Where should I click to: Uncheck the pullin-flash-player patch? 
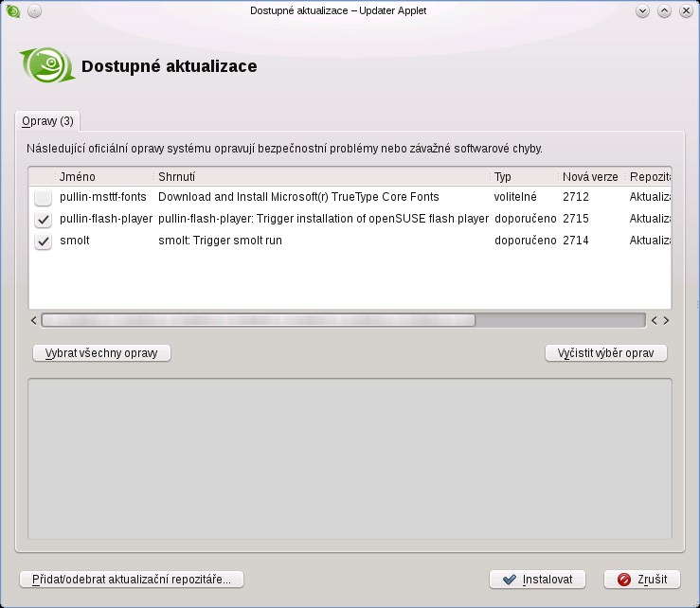(x=43, y=219)
